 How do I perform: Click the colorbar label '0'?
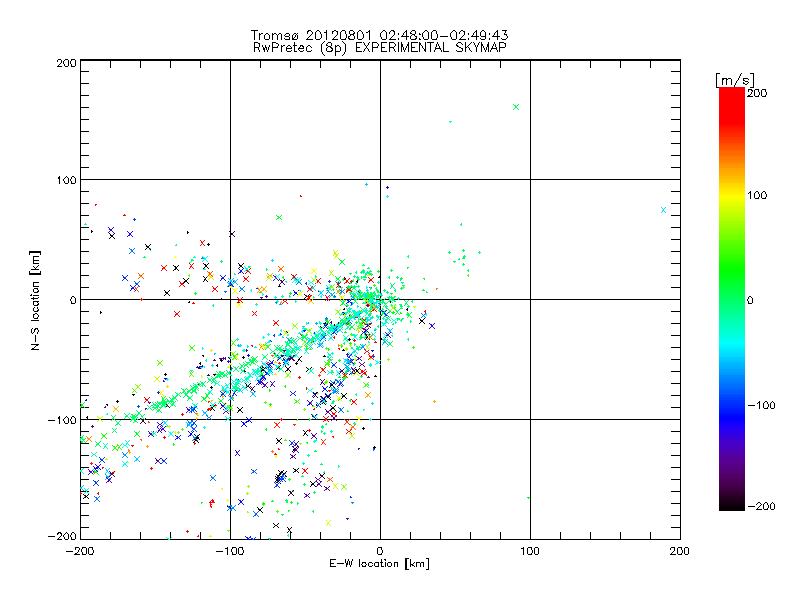pos(750,300)
